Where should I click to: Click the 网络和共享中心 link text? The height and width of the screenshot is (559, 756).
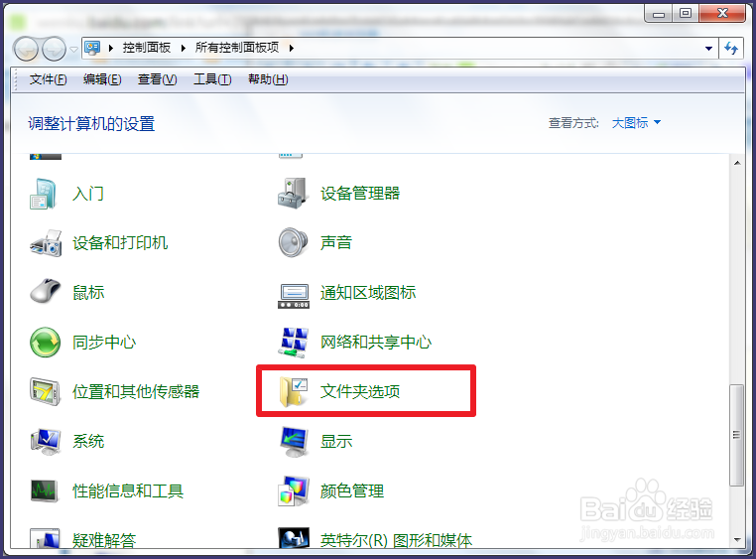(376, 343)
